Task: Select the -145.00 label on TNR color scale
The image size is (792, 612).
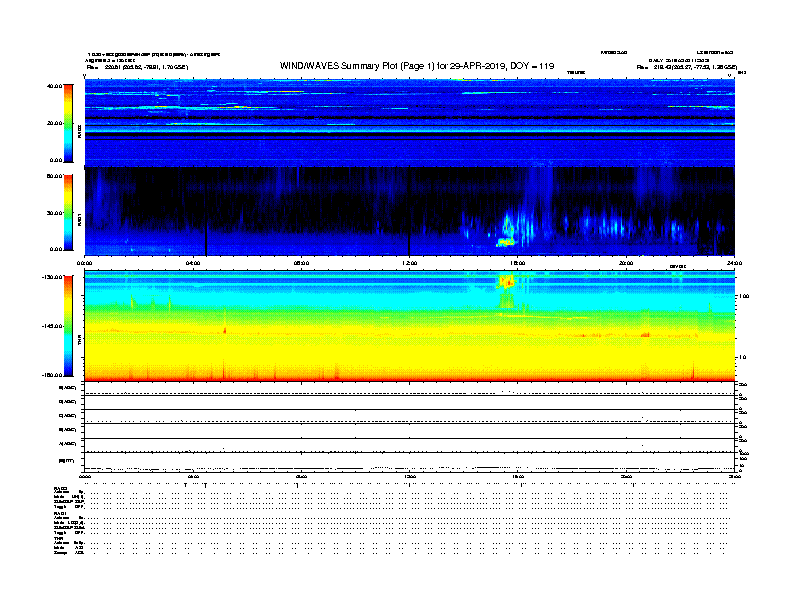Action: (52, 326)
